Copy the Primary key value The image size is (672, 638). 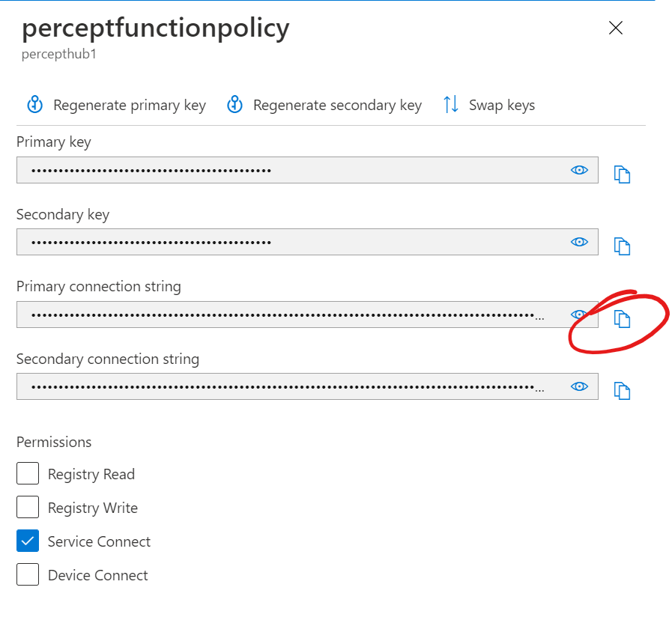[x=622, y=174]
